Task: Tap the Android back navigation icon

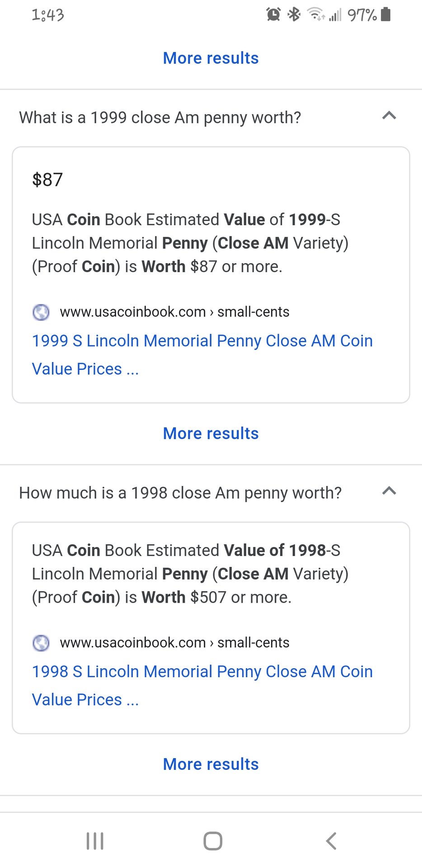Action: [331, 841]
